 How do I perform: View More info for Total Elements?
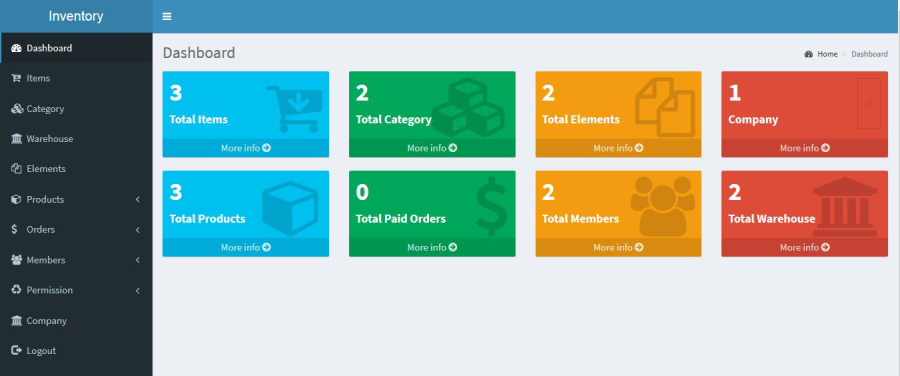click(x=618, y=148)
